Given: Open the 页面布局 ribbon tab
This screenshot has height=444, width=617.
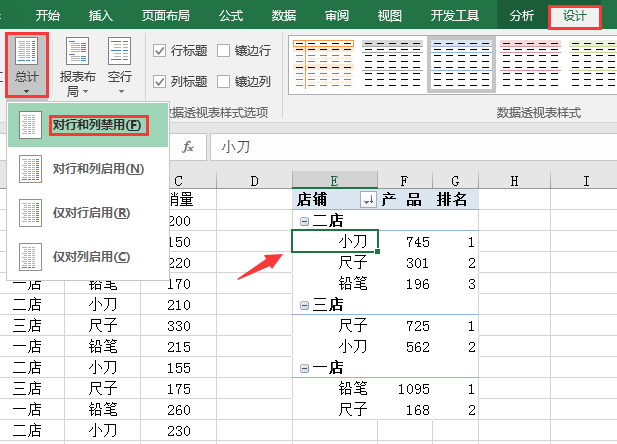Looking at the screenshot, I should pos(166,16).
